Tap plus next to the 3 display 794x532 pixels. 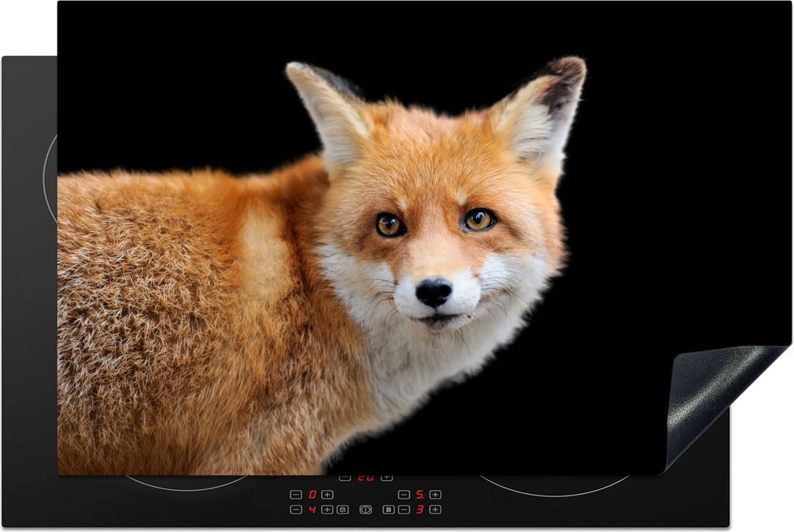pos(435,510)
